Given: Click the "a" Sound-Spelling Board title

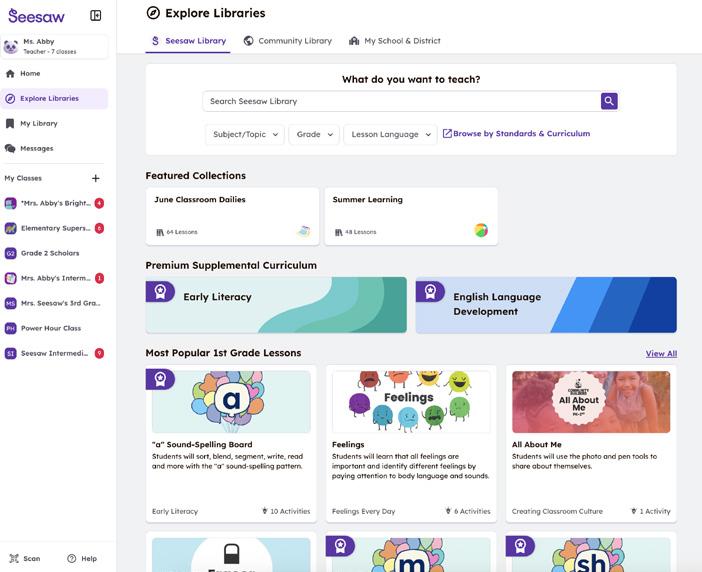Looking at the screenshot, I should [x=202, y=444].
